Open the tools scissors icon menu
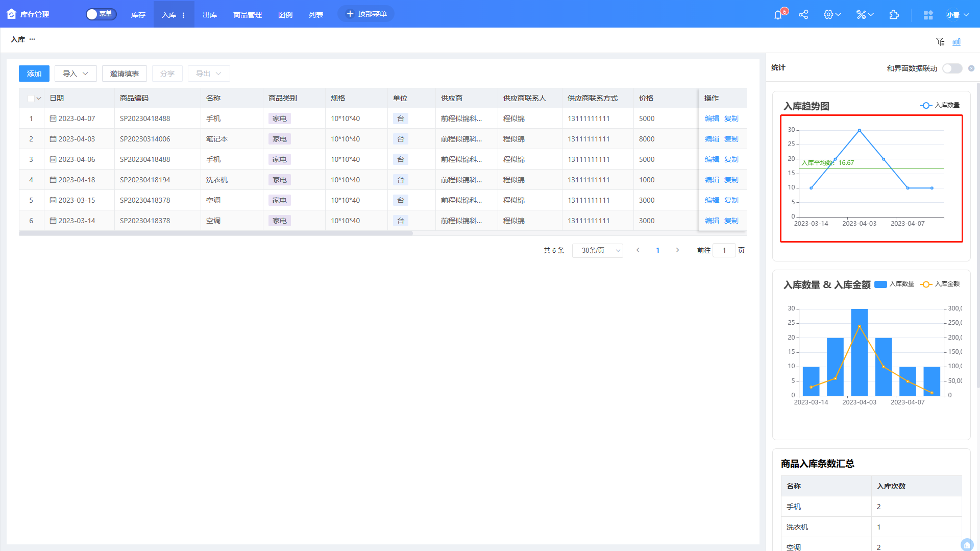The width and height of the screenshot is (980, 551). [x=865, y=14]
